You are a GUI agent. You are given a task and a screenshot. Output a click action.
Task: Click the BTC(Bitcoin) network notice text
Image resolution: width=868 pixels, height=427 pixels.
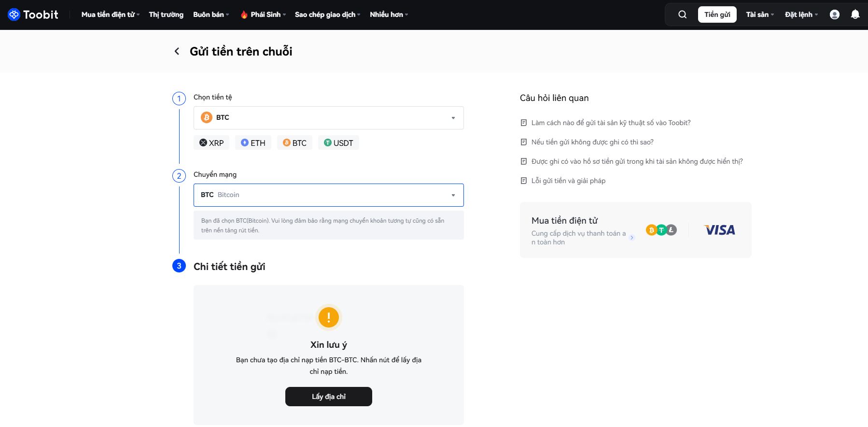[323, 226]
